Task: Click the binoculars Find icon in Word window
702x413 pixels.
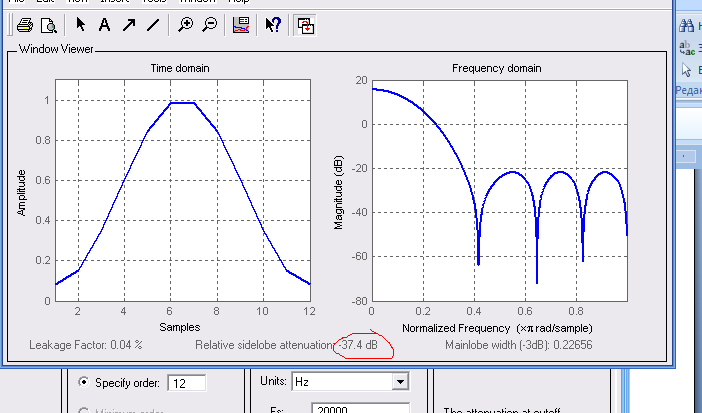Action: 686,25
